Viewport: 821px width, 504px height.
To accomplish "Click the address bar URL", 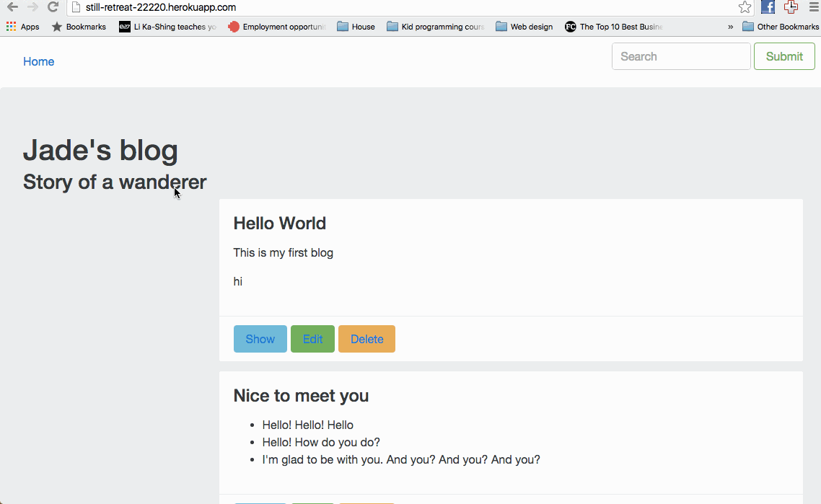I will coord(161,7).
